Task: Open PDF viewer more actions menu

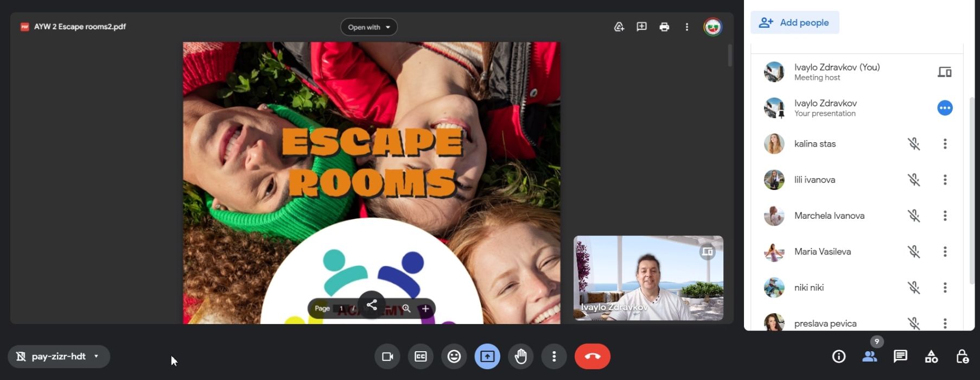Action: pyautogui.click(x=687, y=27)
